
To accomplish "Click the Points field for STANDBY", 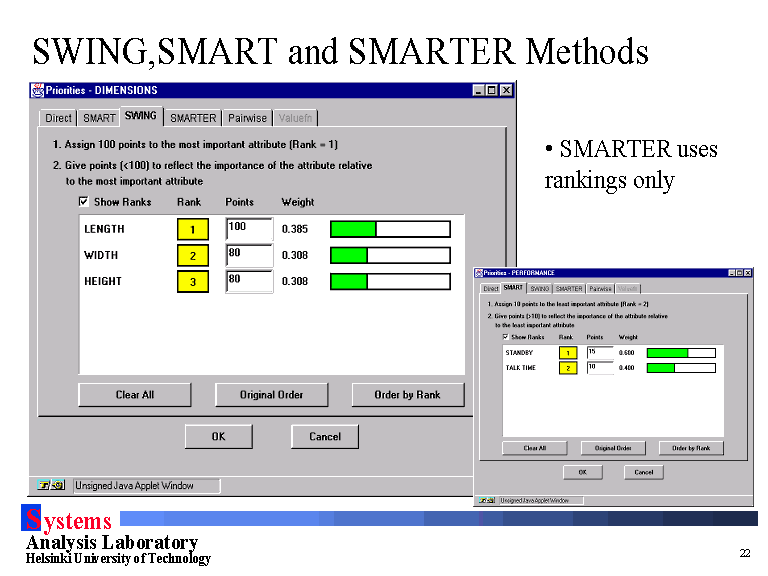I will [600, 353].
